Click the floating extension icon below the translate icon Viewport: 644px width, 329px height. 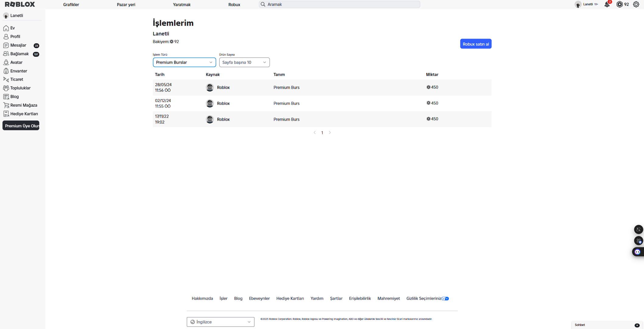638,241
